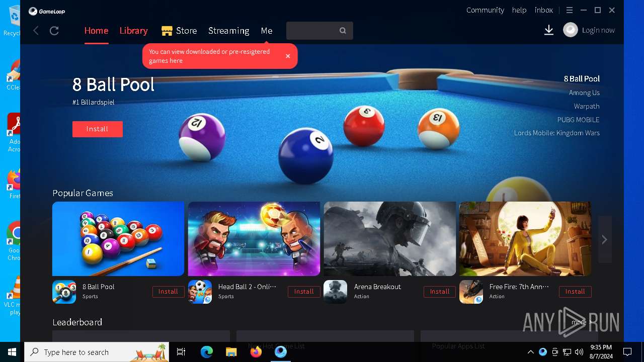This screenshot has height=362, width=644.
Task: Open File Explorer from taskbar
Action: pos(231,352)
